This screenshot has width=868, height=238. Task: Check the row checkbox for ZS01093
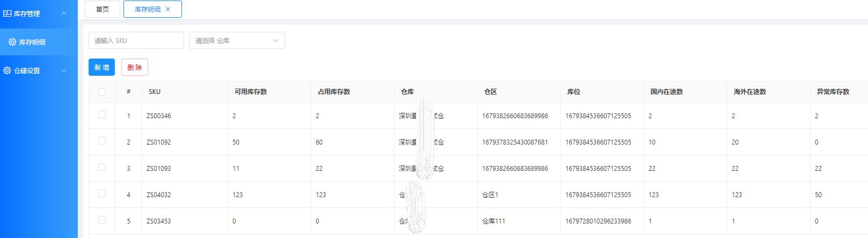coord(102,167)
